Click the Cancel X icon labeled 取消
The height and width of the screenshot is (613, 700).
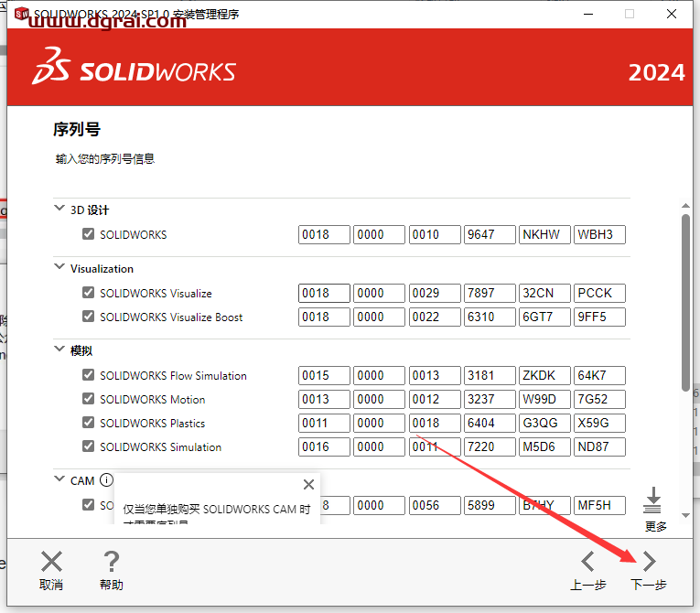click(51, 561)
